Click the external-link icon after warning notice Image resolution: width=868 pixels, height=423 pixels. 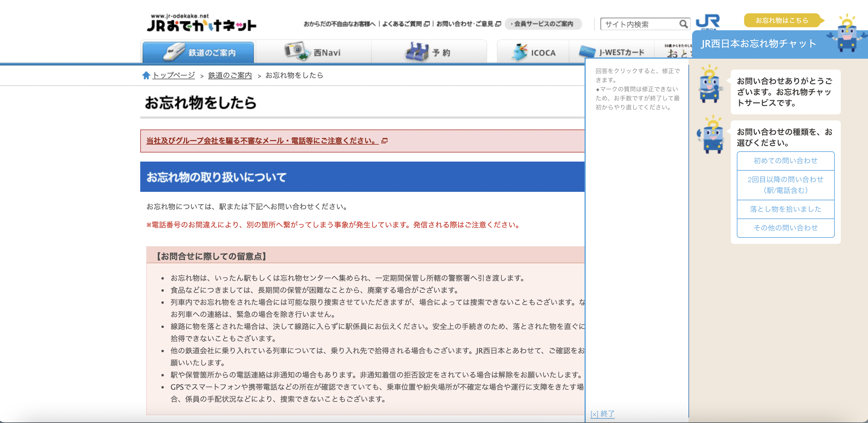tap(384, 141)
